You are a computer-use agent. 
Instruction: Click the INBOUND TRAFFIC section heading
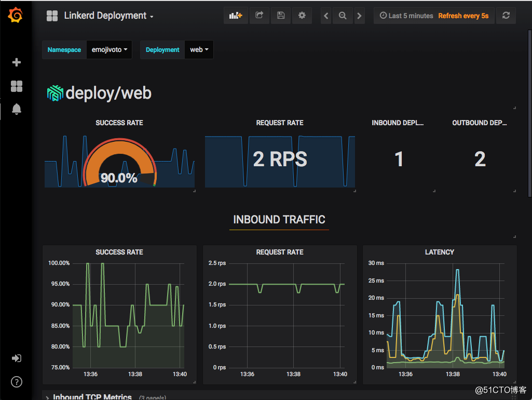(279, 220)
